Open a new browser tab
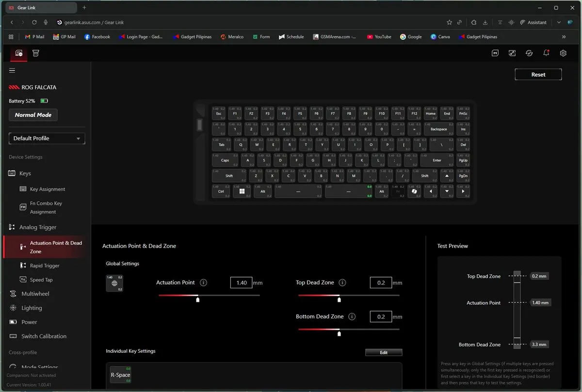Screen dimensions: 582x392 (84, 7)
